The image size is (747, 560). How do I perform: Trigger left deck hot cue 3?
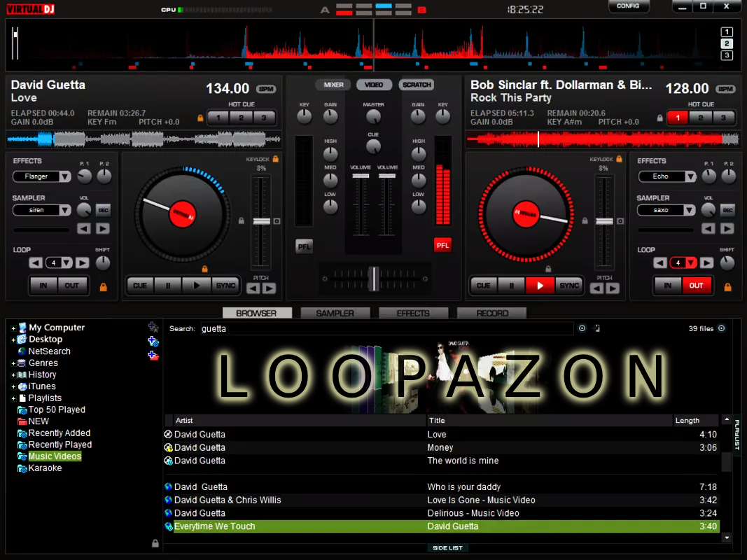coord(263,118)
